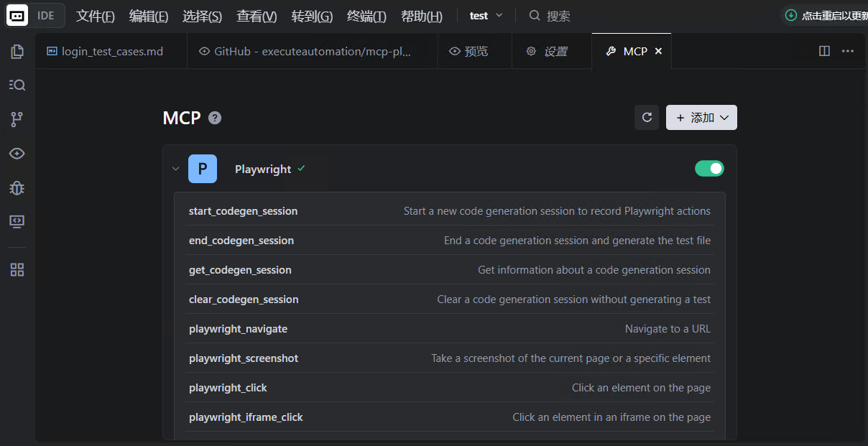The image size is (868, 446).
Task: Open the 添加 dropdown button
Action: pos(701,118)
